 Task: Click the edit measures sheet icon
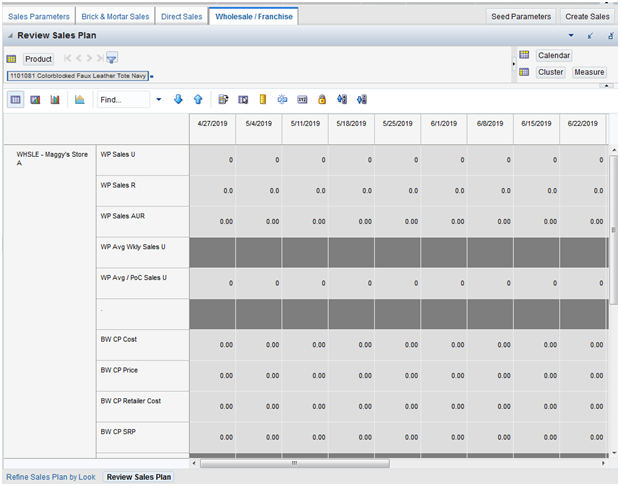(x=223, y=100)
